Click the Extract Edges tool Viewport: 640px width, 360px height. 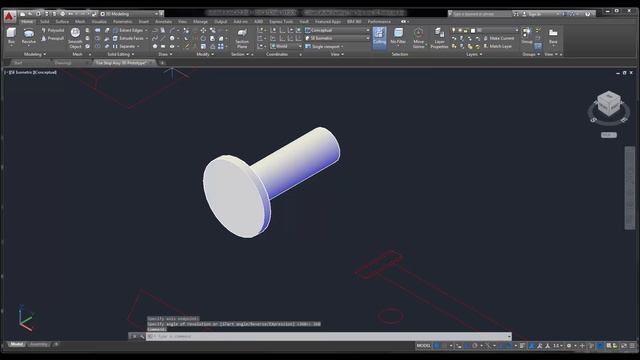[x=128, y=30]
